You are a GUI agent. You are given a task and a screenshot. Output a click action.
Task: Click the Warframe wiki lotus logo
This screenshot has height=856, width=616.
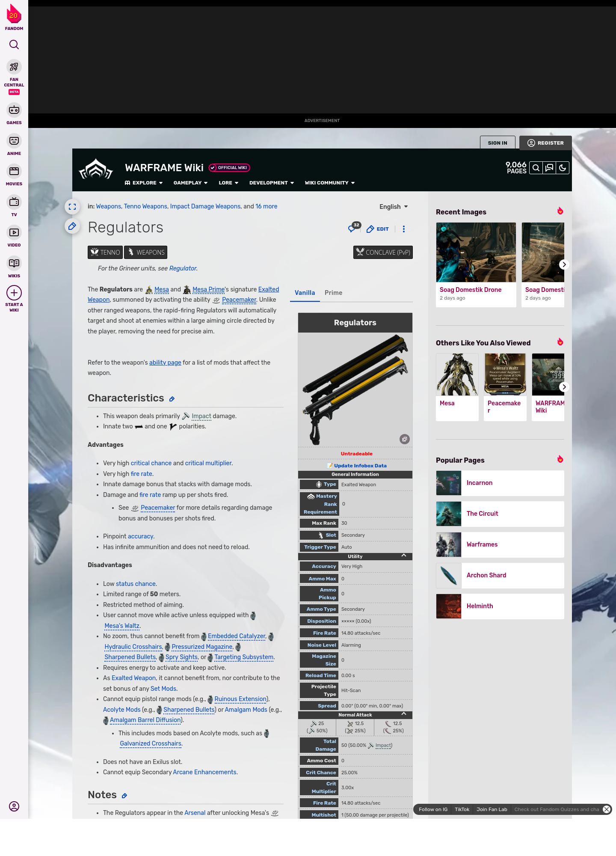point(96,169)
